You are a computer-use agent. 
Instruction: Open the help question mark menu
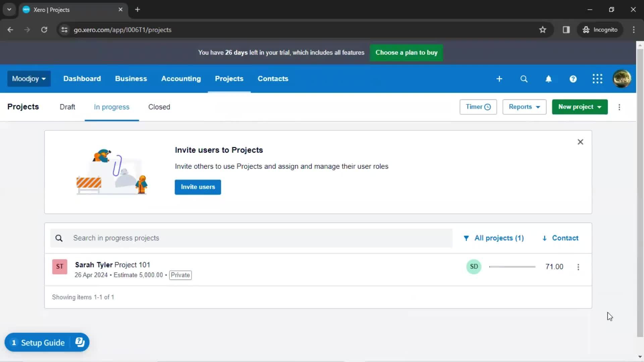[x=573, y=79]
